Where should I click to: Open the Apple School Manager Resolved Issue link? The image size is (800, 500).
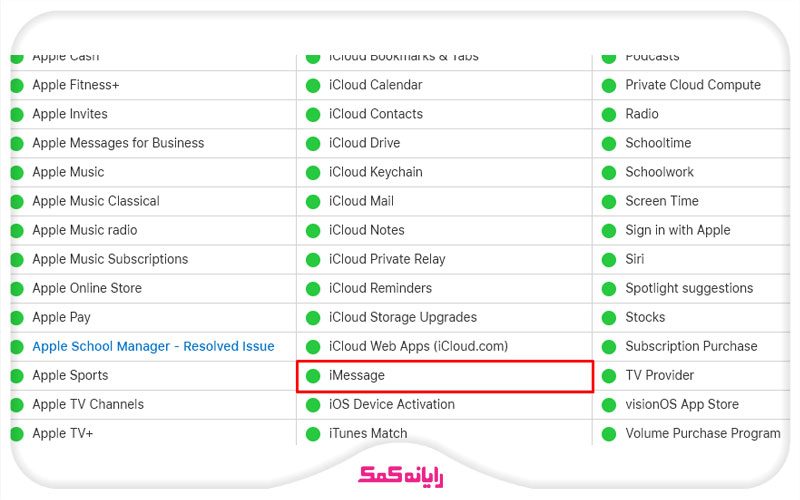click(x=153, y=347)
